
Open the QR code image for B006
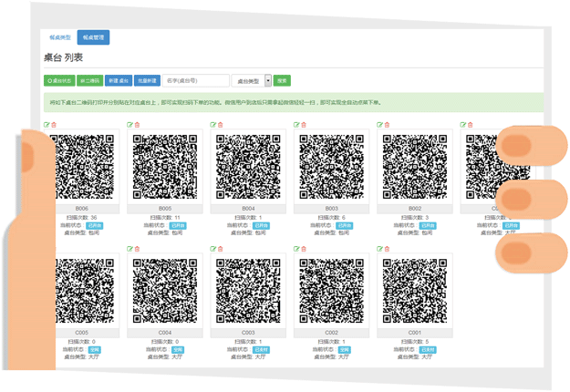tap(84, 167)
